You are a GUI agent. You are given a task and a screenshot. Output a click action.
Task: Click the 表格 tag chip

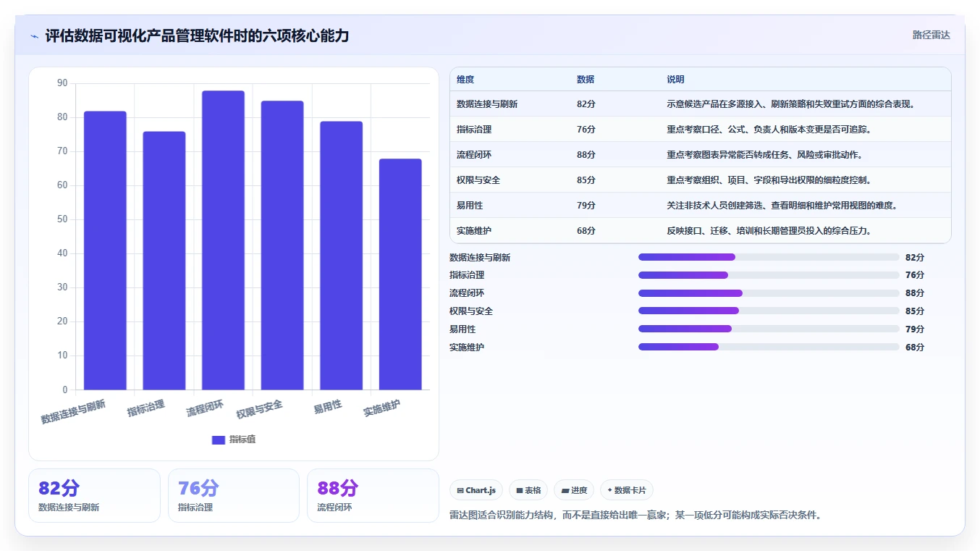528,490
